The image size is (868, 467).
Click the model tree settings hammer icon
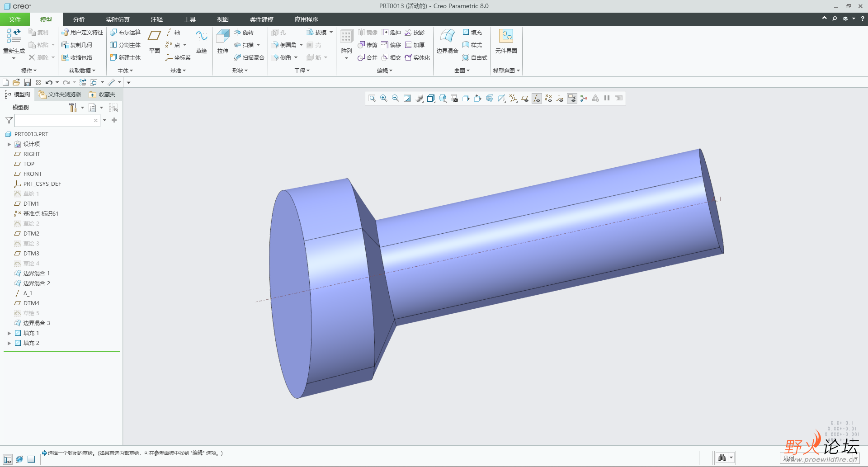tap(72, 108)
